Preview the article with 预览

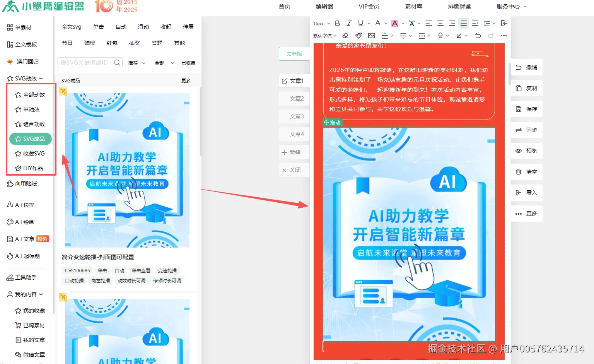(526, 151)
